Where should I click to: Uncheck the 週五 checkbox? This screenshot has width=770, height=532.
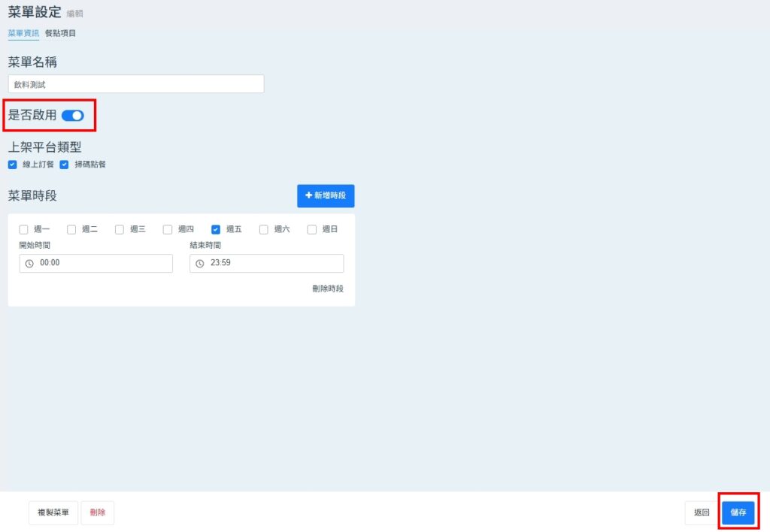point(216,230)
